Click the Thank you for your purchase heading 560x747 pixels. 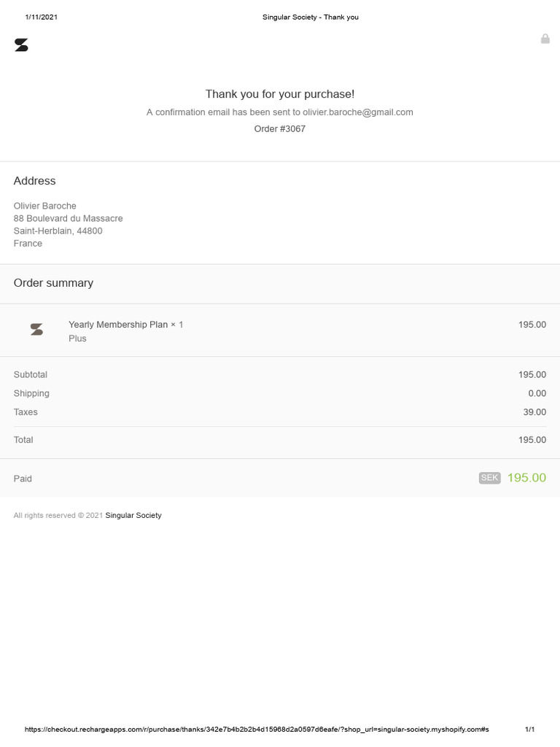click(x=280, y=94)
